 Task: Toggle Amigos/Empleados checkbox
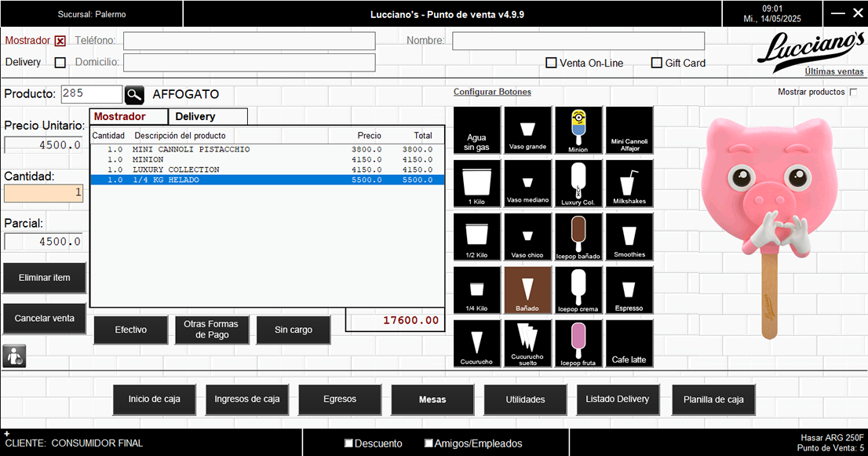pos(429,443)
